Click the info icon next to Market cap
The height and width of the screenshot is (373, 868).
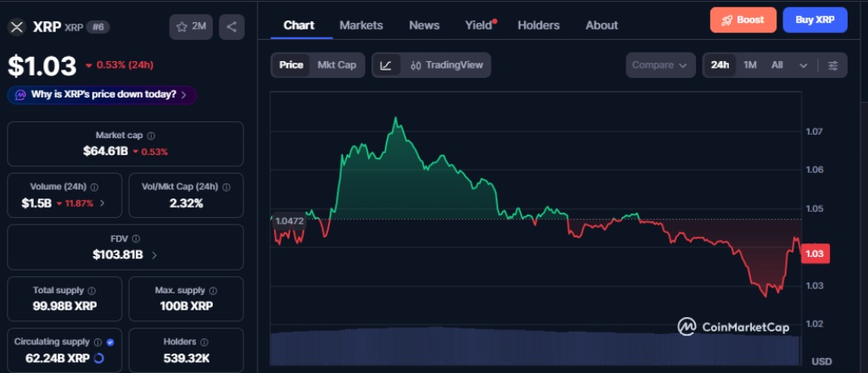point(151,136)
